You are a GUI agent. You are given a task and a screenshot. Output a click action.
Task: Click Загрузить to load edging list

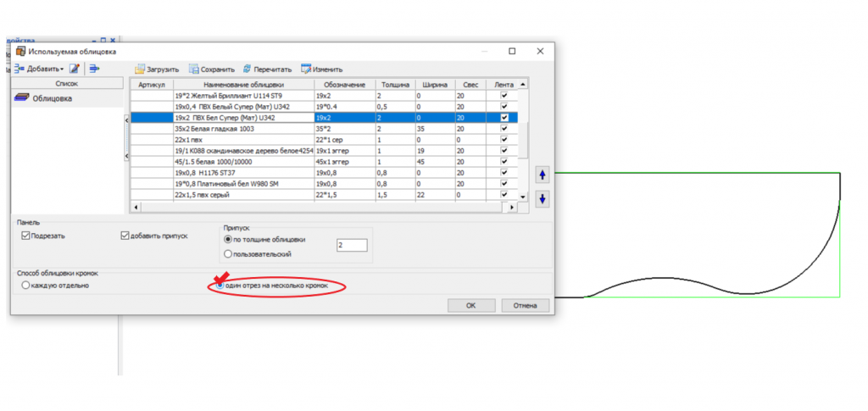click(156, 69)
